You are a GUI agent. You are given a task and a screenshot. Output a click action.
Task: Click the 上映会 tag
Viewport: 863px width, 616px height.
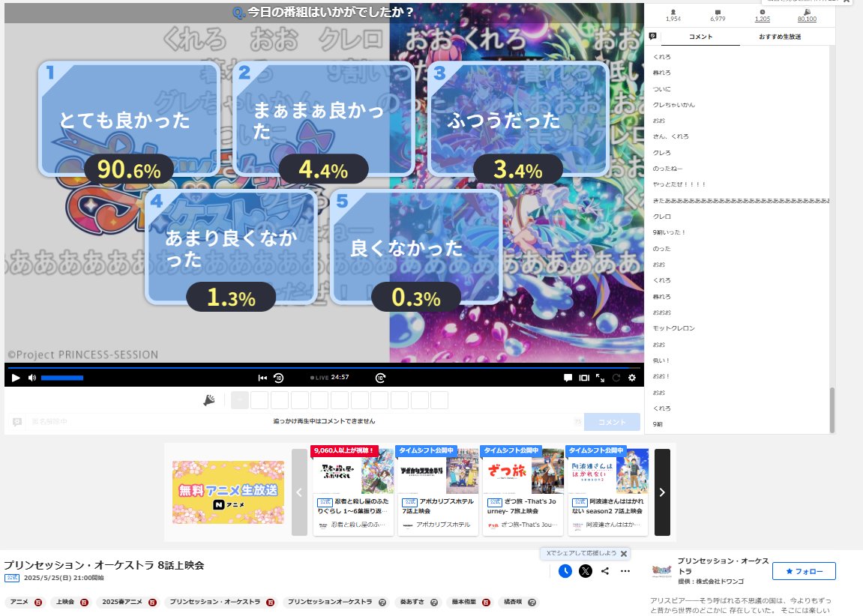pos(65,603)
